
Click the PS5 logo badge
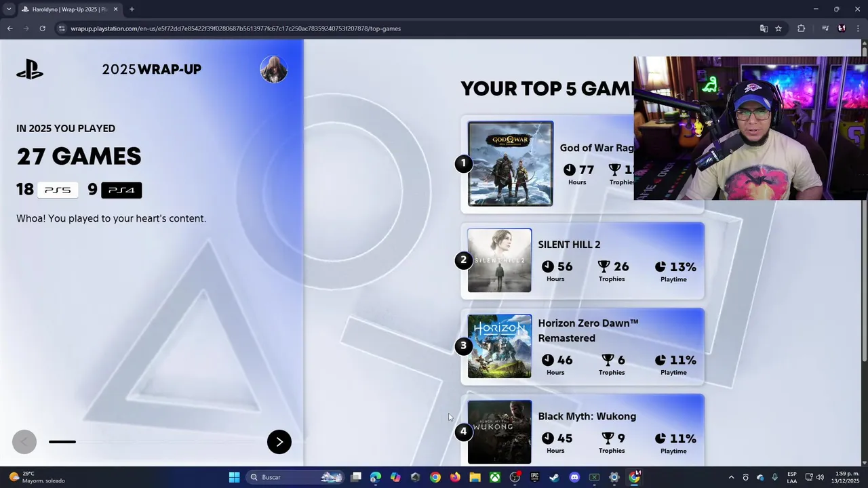coord(58,190)
